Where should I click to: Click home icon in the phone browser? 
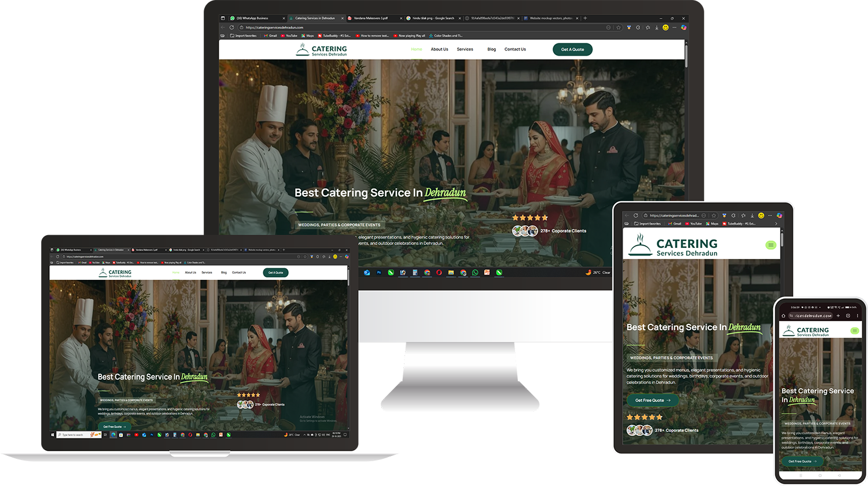[784, 316]
